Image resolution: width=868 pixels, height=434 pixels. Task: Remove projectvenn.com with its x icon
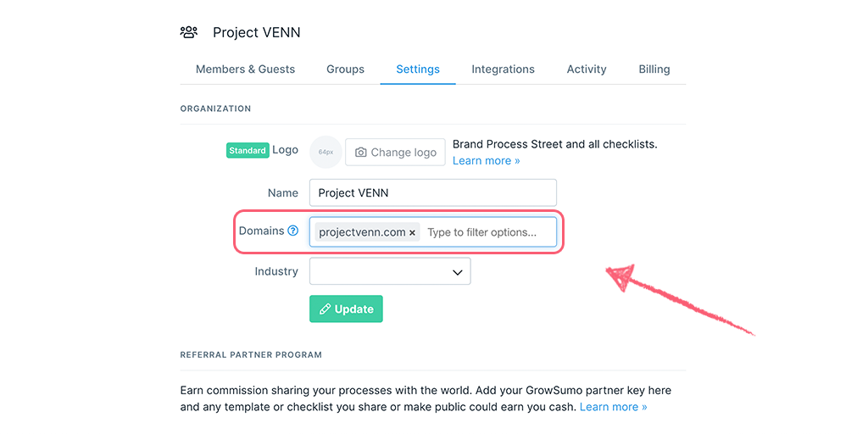[412, 233]
